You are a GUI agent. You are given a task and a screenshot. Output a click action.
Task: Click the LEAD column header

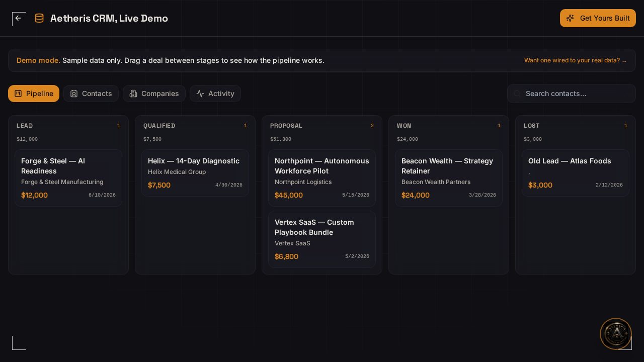tap(25, 126)
